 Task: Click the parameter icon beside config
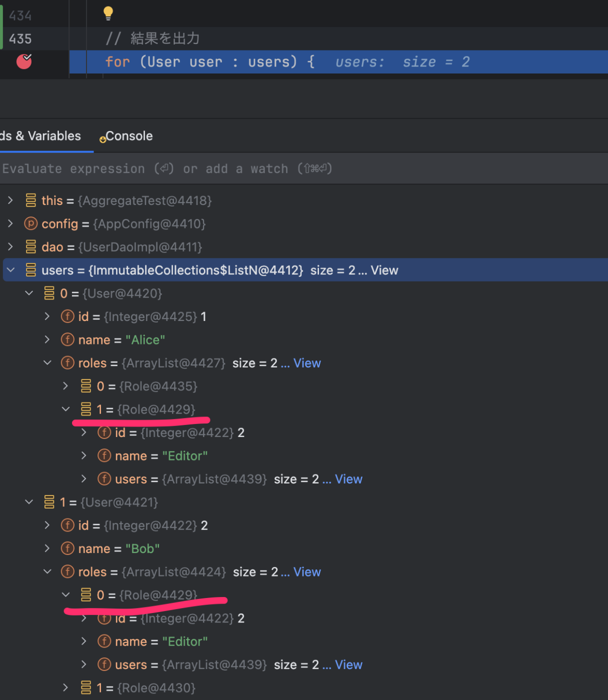click(x=30, y=223)
